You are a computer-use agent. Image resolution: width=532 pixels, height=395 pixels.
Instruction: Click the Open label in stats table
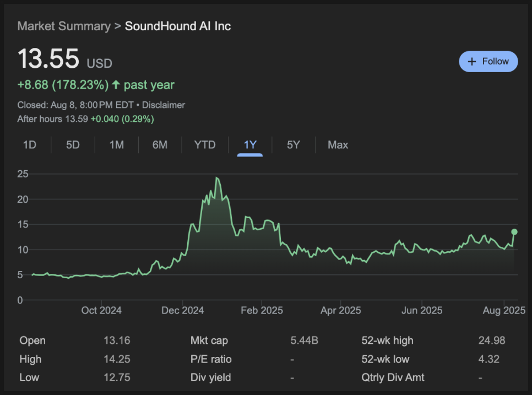[32, 340]
